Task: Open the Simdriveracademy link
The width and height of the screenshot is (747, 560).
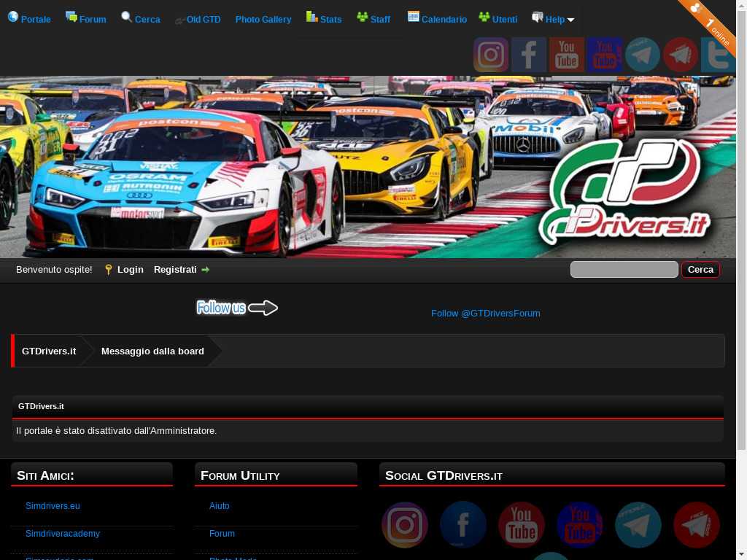Action: (x=63, y=533)
